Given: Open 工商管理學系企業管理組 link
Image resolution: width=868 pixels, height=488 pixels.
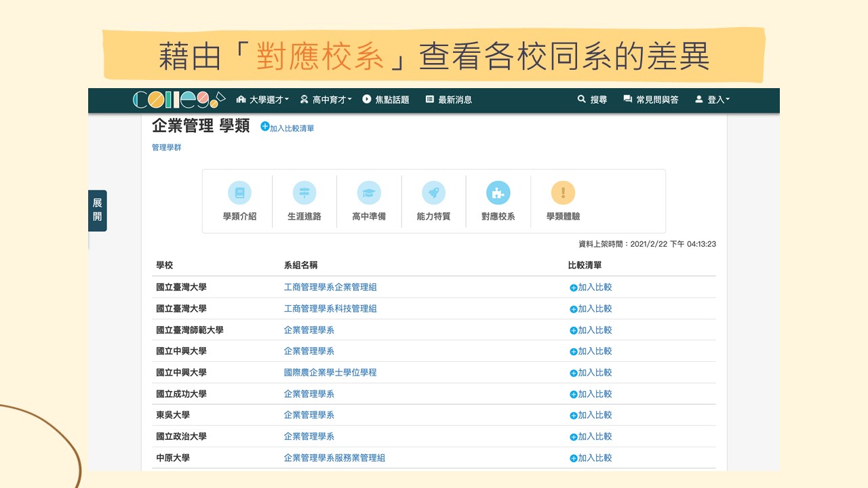Looking at the screenshot, I should point(330,287).
